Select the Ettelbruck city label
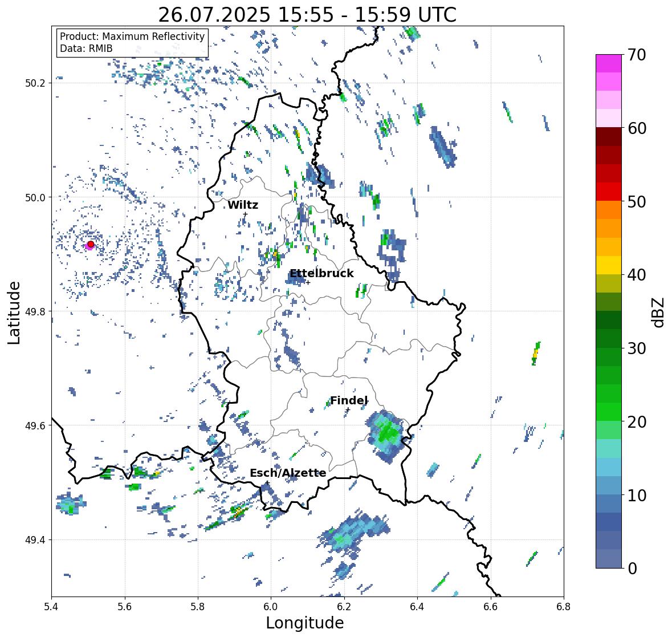672x637 pixels. pos(321,274)
